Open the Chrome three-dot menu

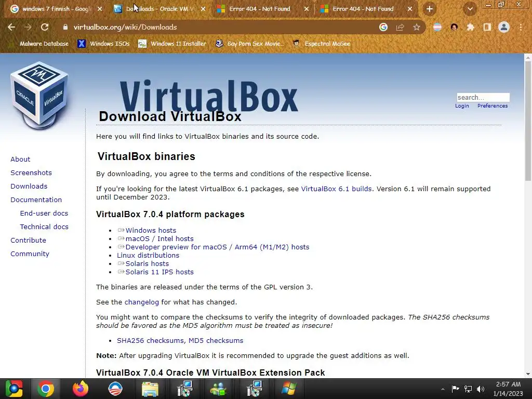[x=521, y=27]
